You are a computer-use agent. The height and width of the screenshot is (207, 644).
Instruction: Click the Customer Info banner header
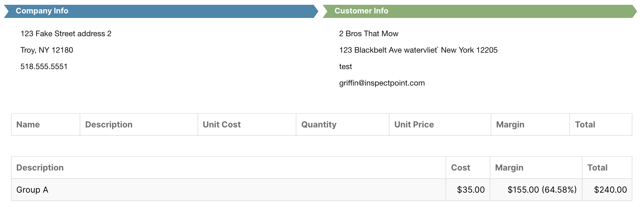point(480,11)
